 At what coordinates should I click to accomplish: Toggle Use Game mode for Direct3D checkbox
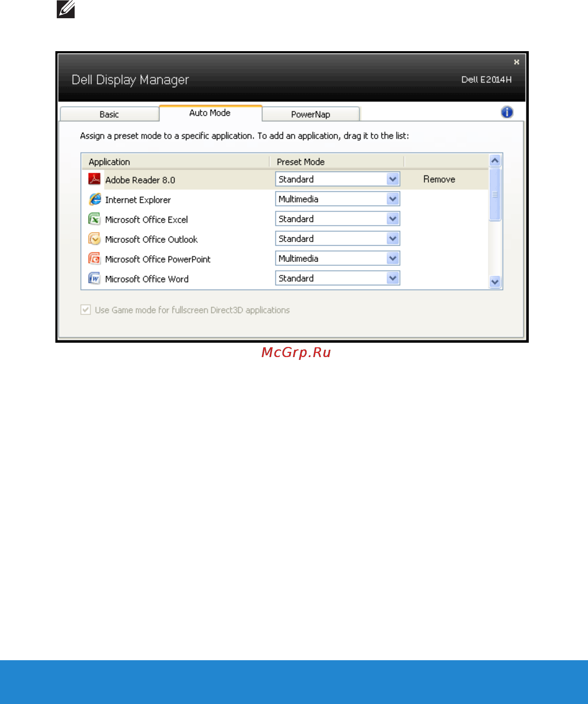(x=86, y=310)
